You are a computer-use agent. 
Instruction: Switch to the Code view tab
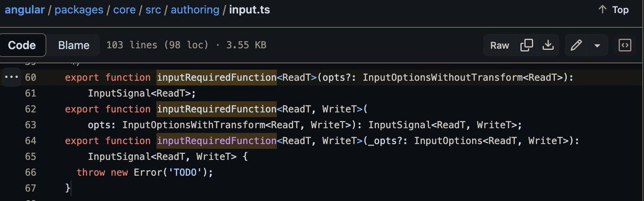[22, 46]
